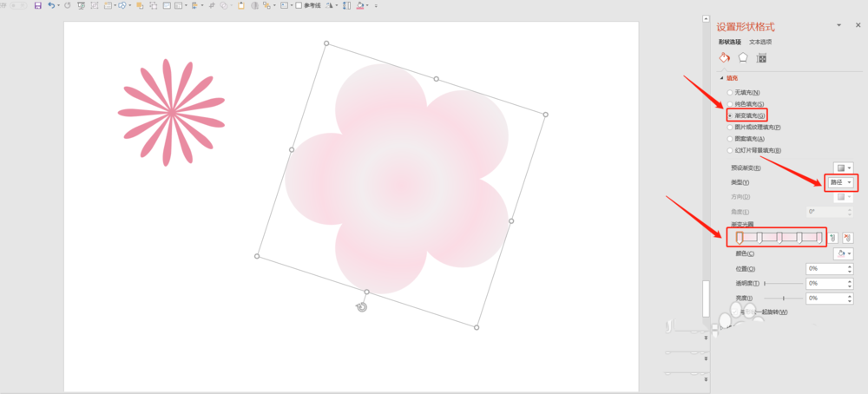The image size is (868, 394).
Task: Select the 无填充 (No fill) radio button
Action: (730, 92)
